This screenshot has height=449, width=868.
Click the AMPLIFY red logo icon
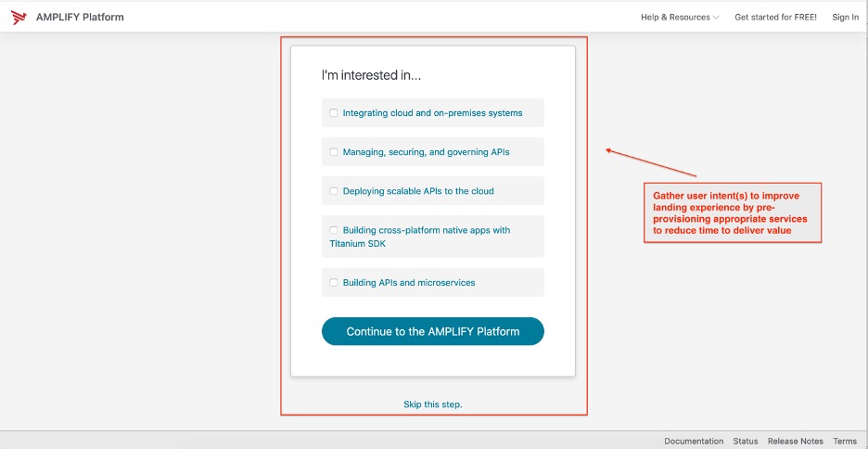pyautogui.click(x=19, y=18)
